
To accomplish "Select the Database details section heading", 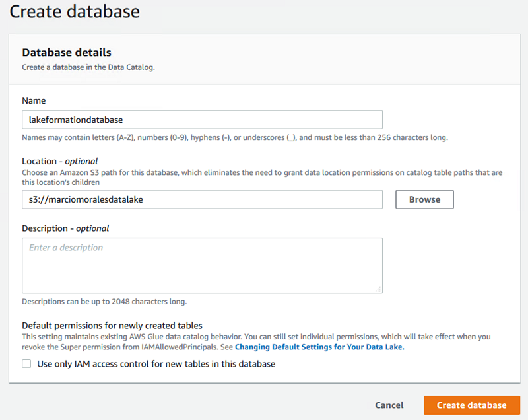I will tap(67, 52).
